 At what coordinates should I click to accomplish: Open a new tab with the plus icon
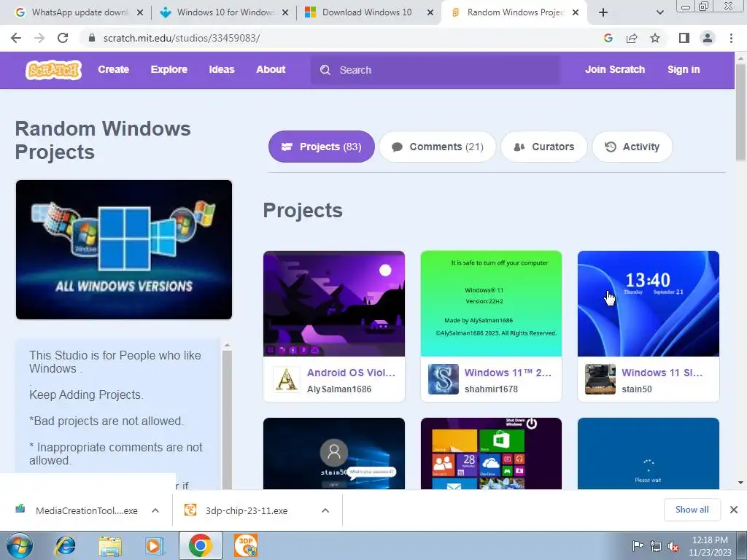[603, 13]
